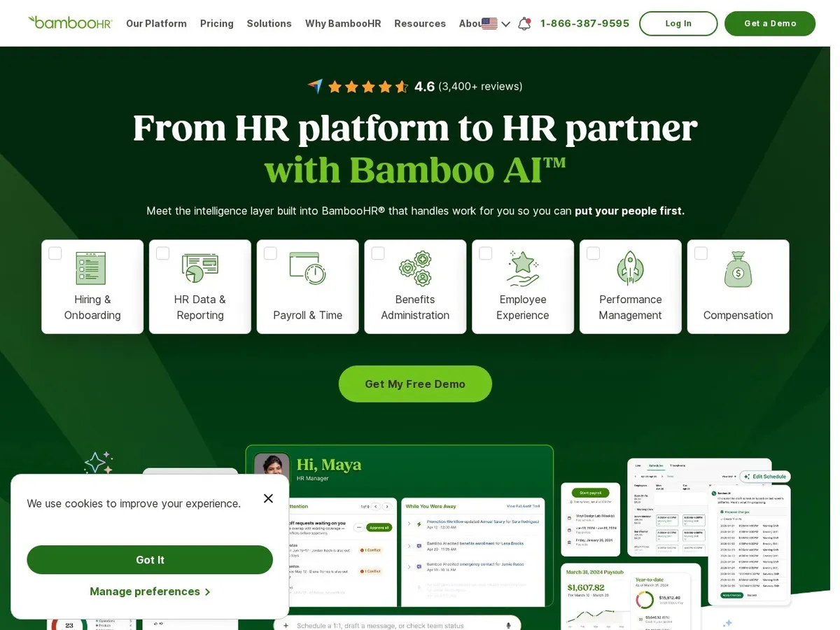Click the (3,400+ reviews) text
This screenshot has width=840, height=630.
[480, 87]
